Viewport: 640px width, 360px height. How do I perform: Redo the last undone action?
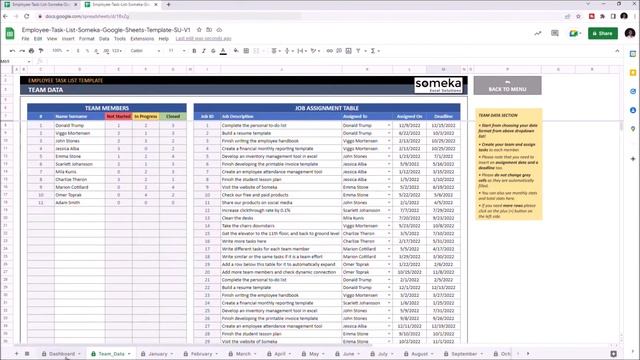pyautogui.click(x=22, y=51)
